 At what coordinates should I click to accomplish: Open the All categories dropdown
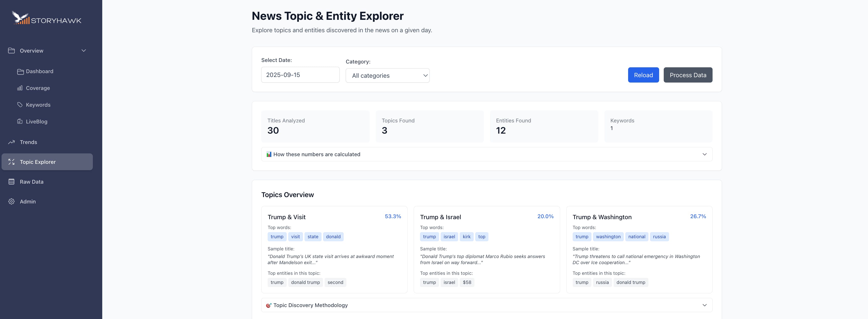[387, 75]
